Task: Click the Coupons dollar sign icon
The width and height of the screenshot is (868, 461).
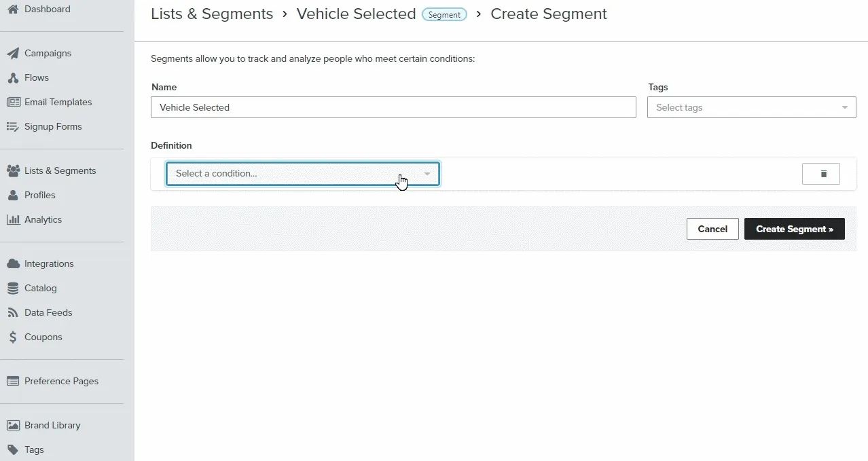Action: tap(13, 337)
